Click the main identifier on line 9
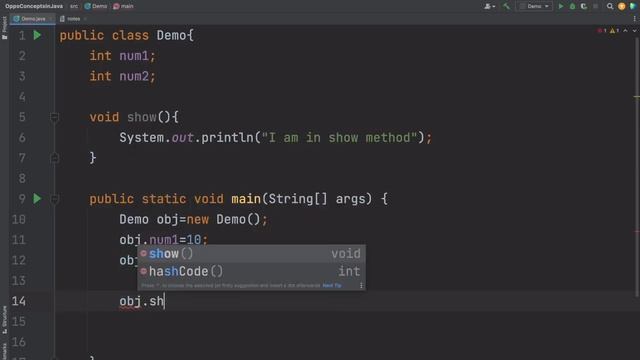Screen dimensions: 640x360 coord(246,199)
